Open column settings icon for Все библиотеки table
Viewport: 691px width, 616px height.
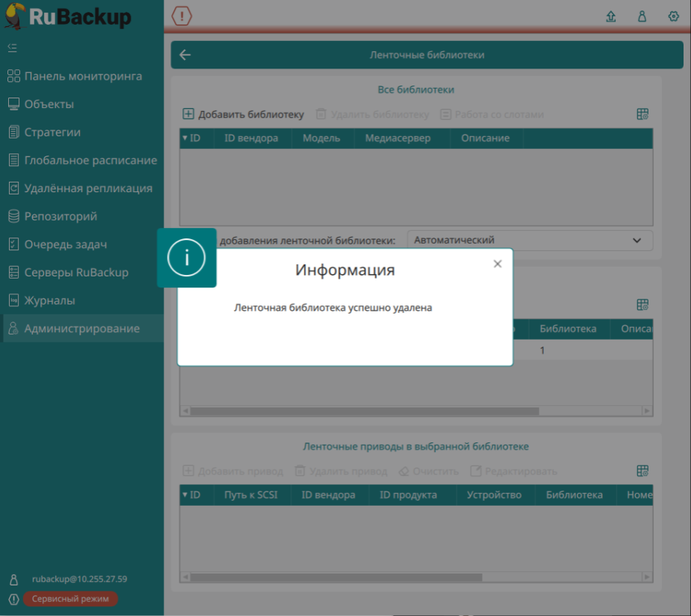643,114
